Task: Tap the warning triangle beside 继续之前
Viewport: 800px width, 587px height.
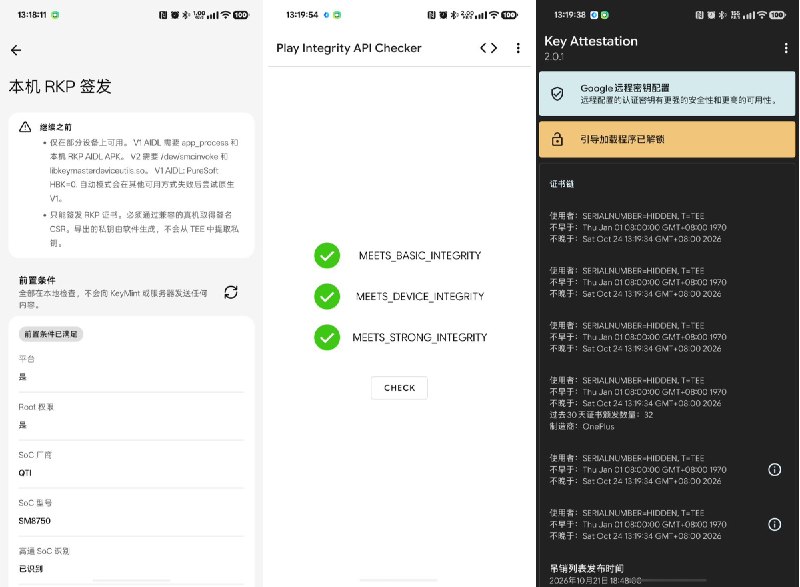Action: pos(25,127)
